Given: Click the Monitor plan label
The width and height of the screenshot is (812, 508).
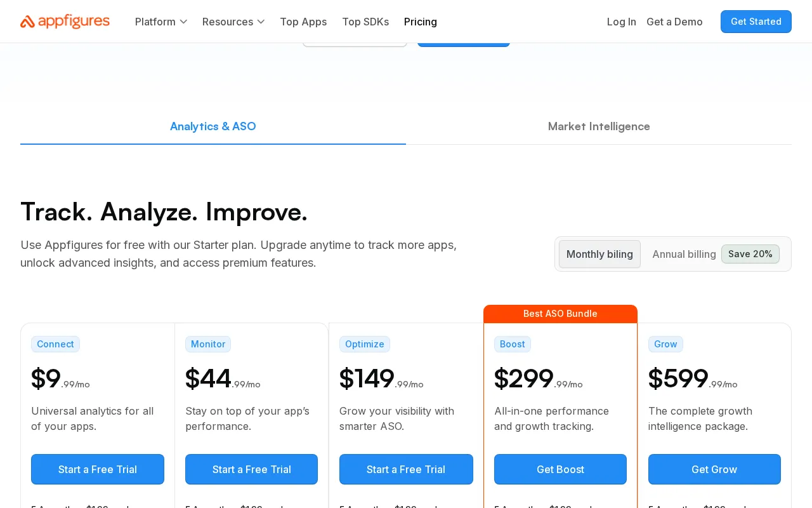Looking at the screenshot, I should coord(208,344).
